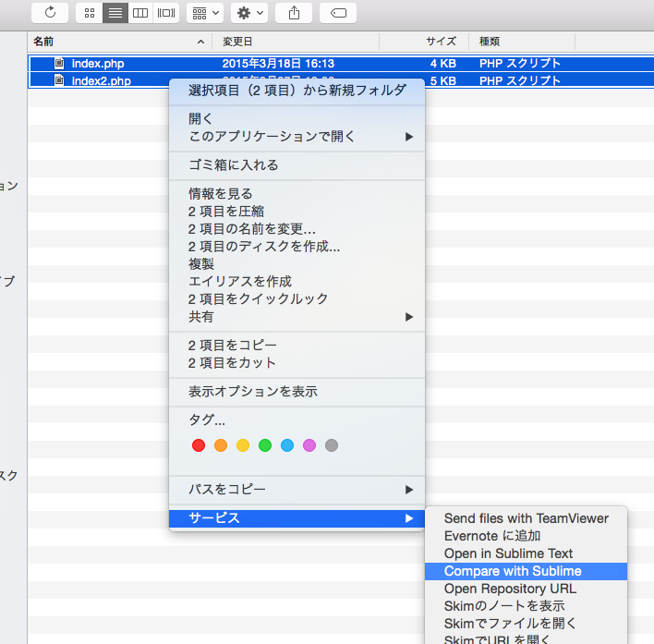Click the index2.php file icon
The width and height of the screenshot is (654, 644).
[59, 79]
